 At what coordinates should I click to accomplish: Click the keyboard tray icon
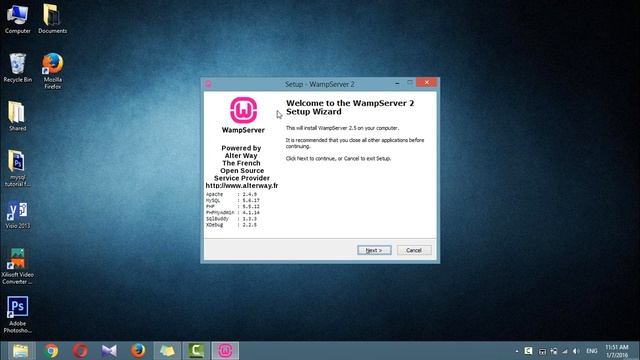pyautogui.click(x=542, y=351)
